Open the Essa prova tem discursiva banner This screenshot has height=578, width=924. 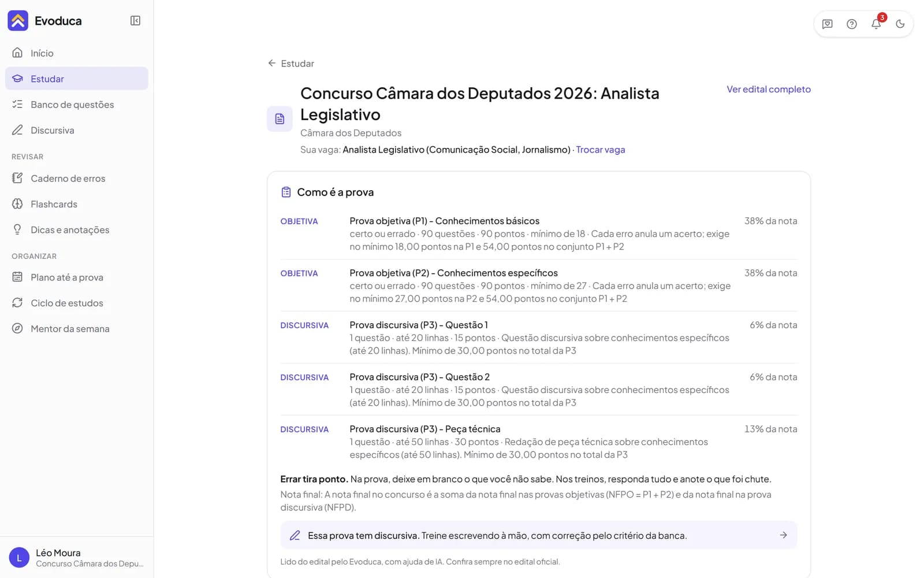coord(539,535)
